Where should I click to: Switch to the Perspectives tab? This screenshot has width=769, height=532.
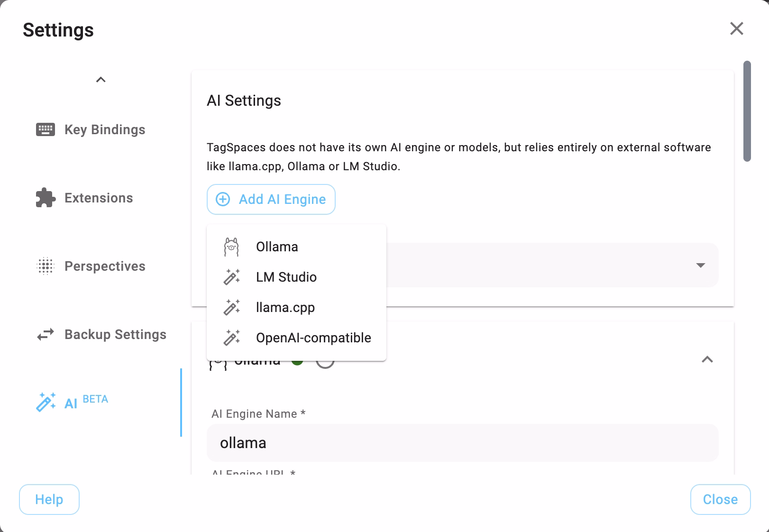coord(101,266)
